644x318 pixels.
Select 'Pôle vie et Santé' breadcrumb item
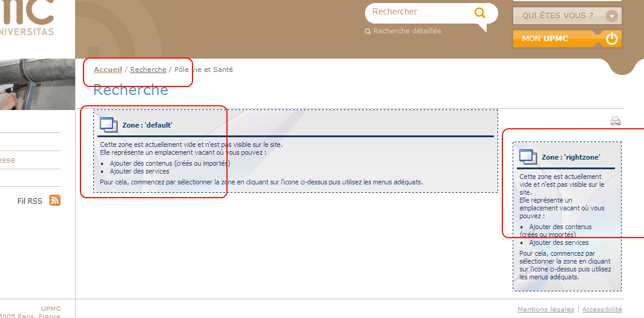203,70
